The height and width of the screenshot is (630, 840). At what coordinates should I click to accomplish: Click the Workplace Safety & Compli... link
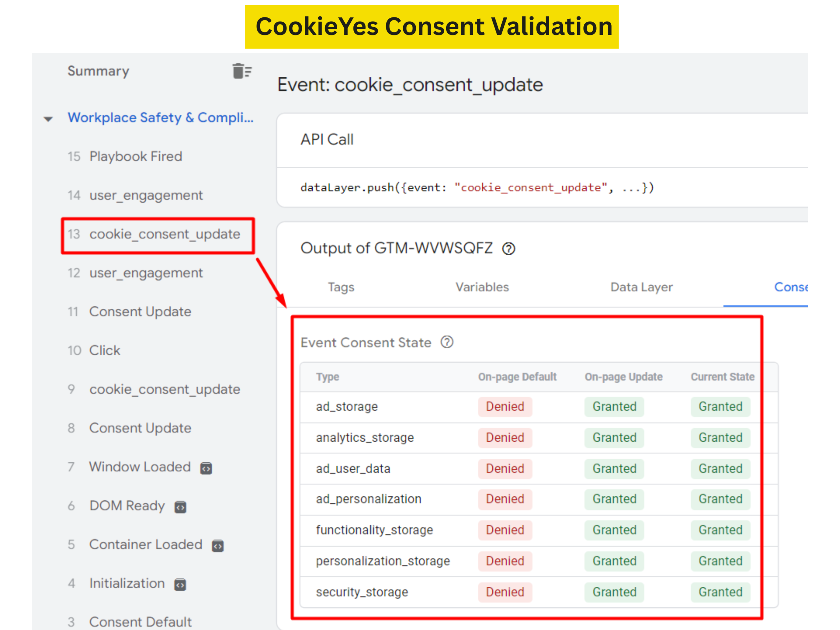coord(160,118)
